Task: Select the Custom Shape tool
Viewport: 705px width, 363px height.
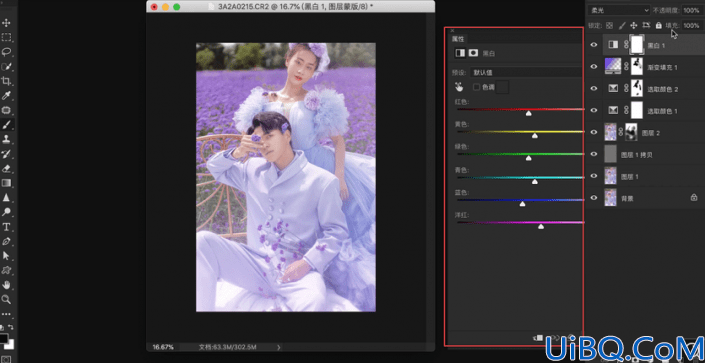Action: [x=6, y=270]
